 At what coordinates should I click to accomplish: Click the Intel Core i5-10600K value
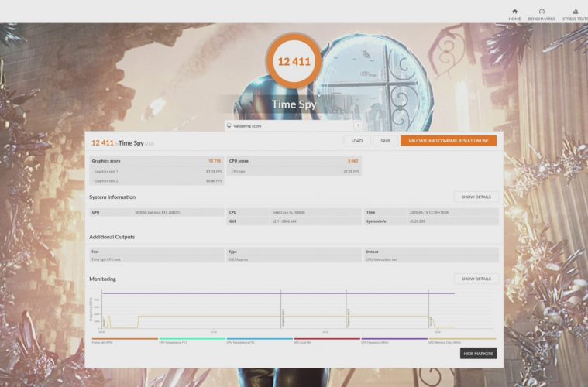click(x=288, y=212)
